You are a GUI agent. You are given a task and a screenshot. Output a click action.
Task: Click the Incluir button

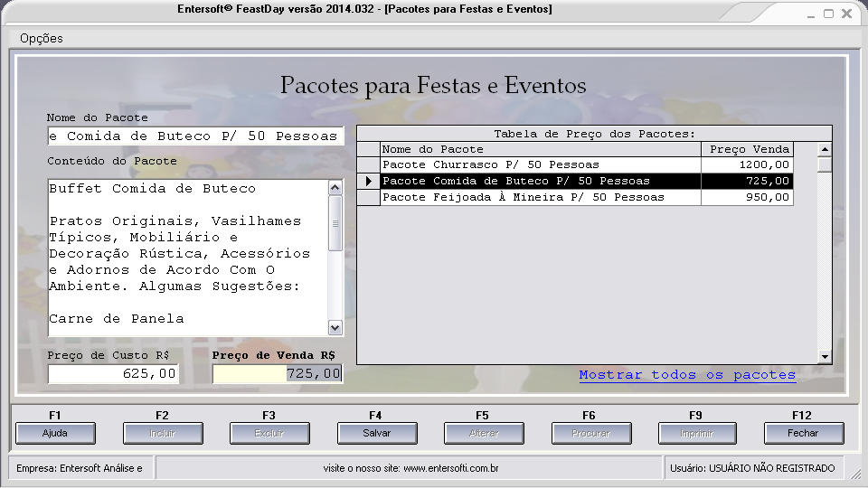coord(163,433)
